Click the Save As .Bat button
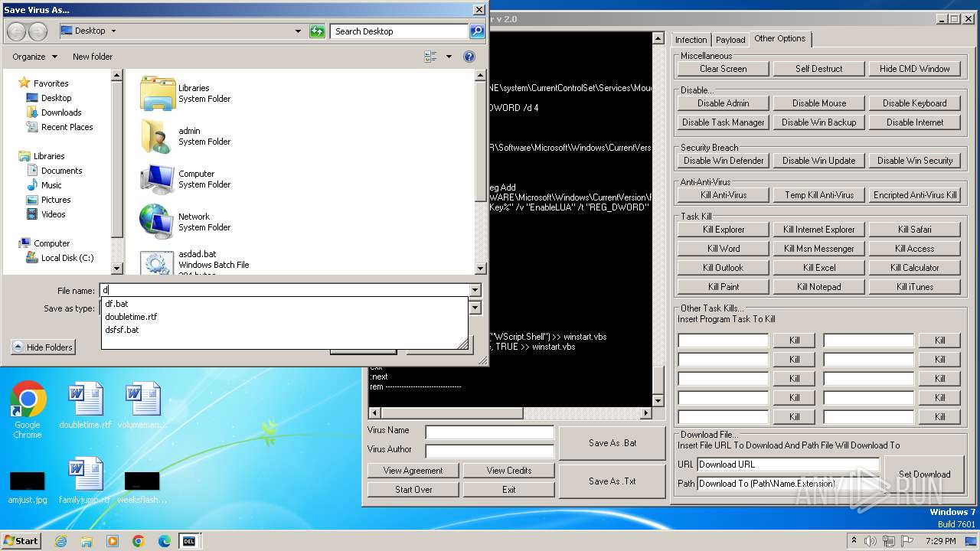The height and width of the screenshot is (551, 980). 612,443
